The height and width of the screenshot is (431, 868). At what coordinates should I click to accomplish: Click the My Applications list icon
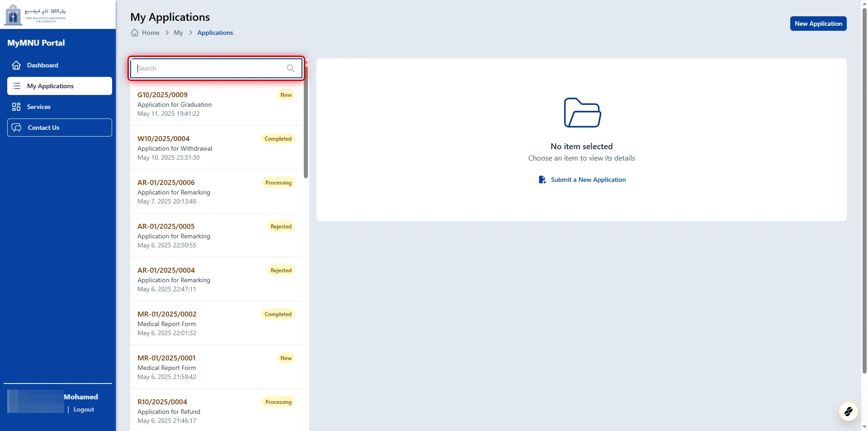click(17, 86)
